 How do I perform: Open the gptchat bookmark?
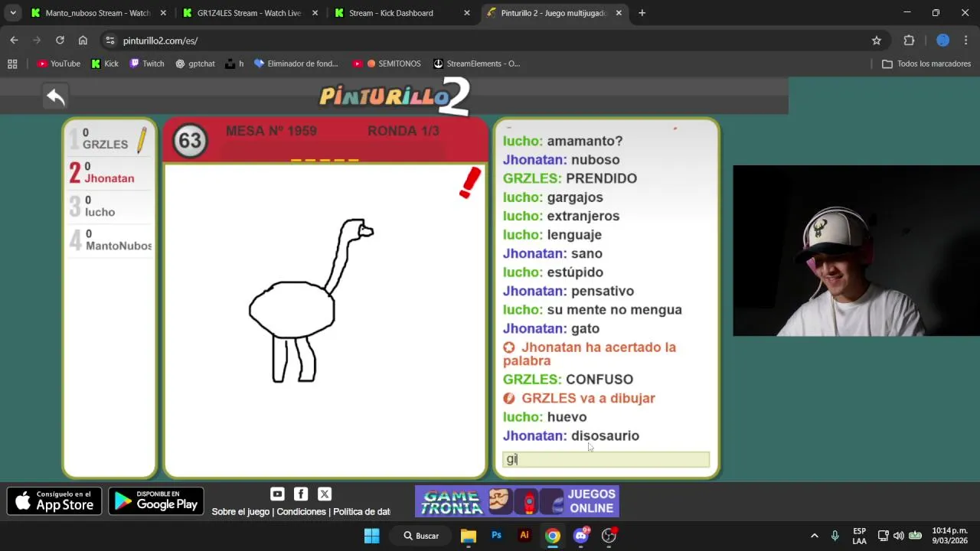(x=195, y=64)
